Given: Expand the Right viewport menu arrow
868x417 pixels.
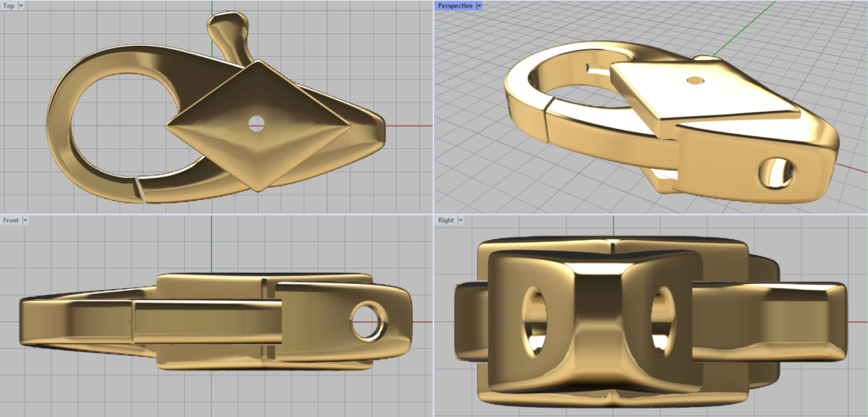Looking at the screenshot, I should 459,220.
